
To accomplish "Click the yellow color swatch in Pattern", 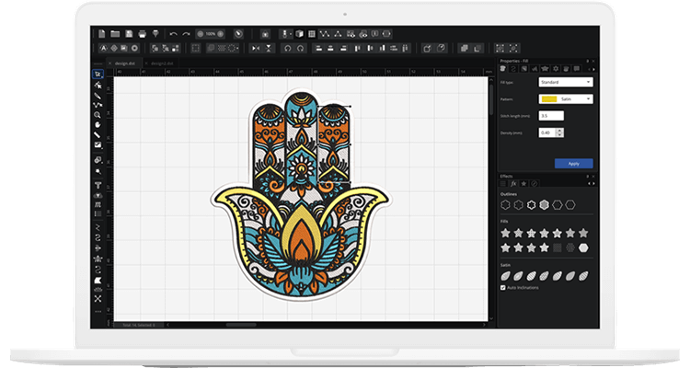I will [x=549, y=99].
